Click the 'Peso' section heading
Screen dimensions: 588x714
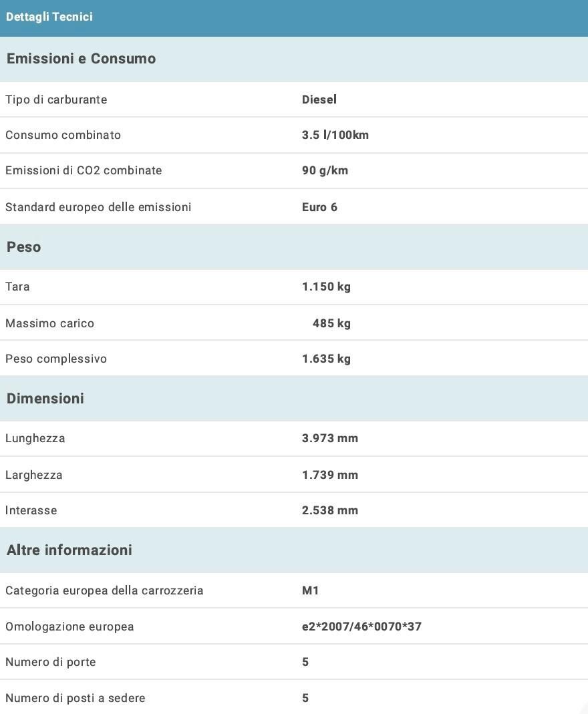23,247
